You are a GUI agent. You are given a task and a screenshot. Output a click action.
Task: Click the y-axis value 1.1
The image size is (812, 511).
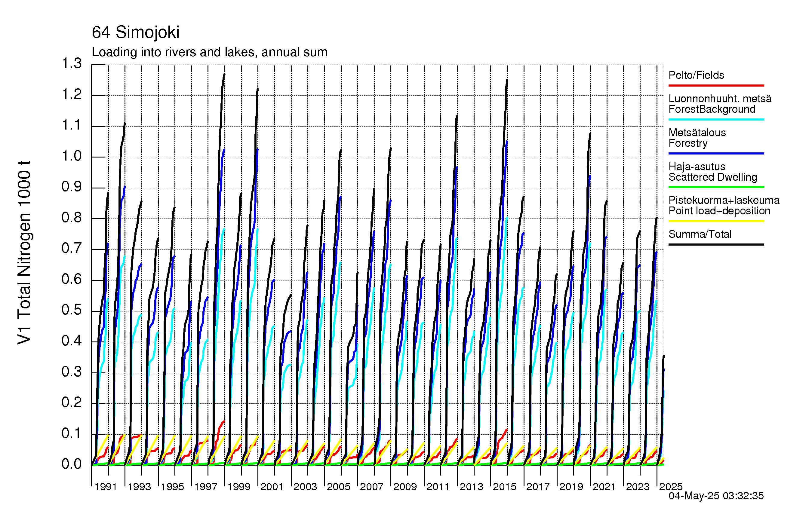pos(72,125)
